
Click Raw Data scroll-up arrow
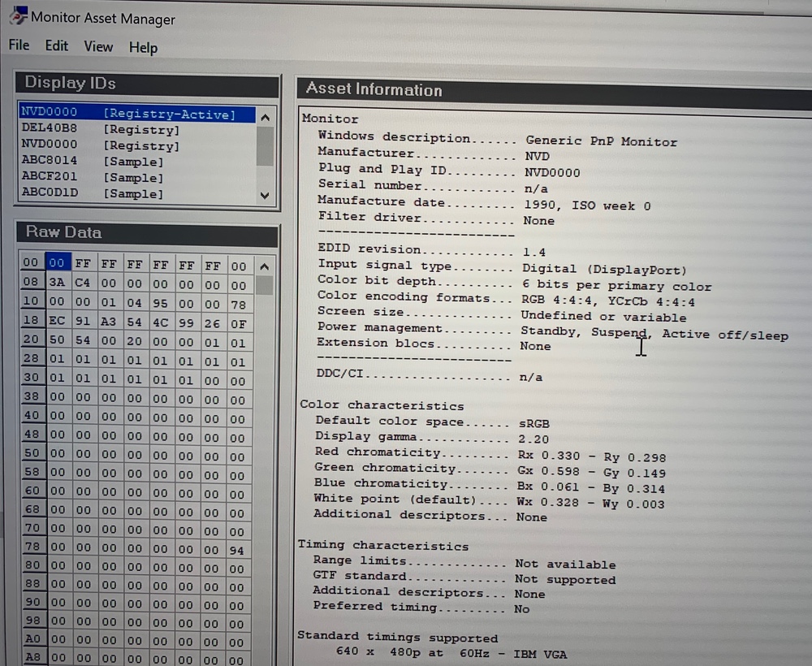pos(264,266)
